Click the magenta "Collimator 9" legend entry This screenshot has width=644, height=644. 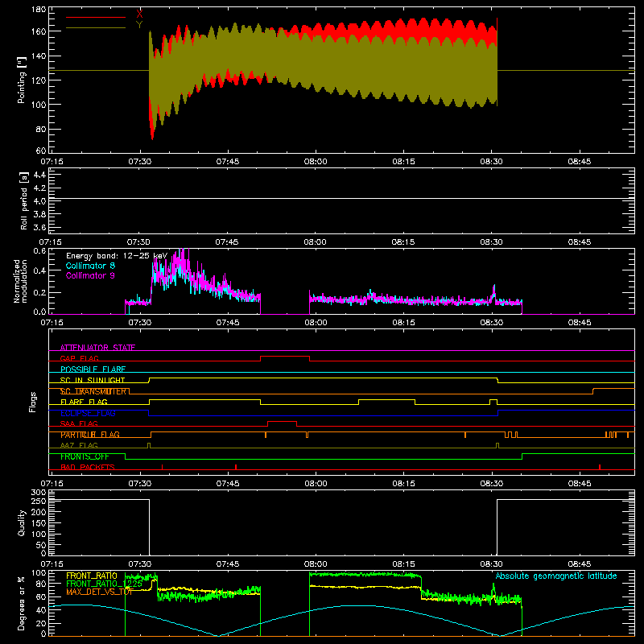point(90,275)
